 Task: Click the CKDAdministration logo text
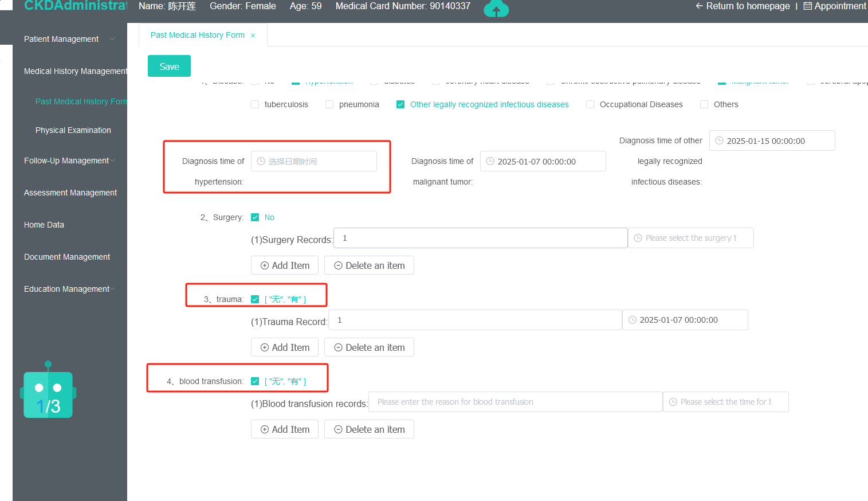(x=76, y=6)
